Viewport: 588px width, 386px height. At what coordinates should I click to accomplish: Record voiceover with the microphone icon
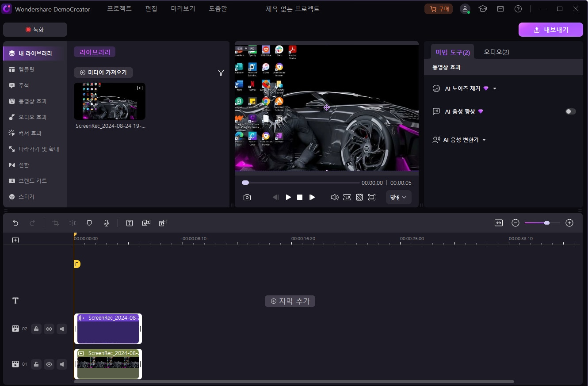coord(106,223)
